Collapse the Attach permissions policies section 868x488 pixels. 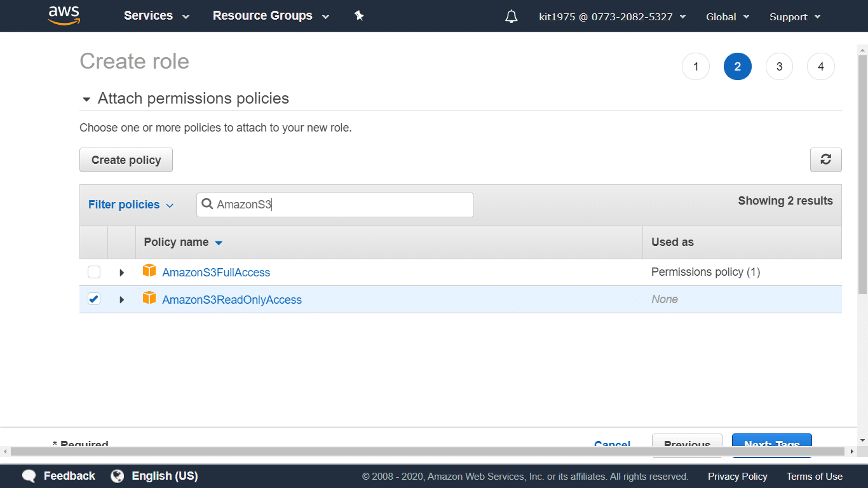86,99
